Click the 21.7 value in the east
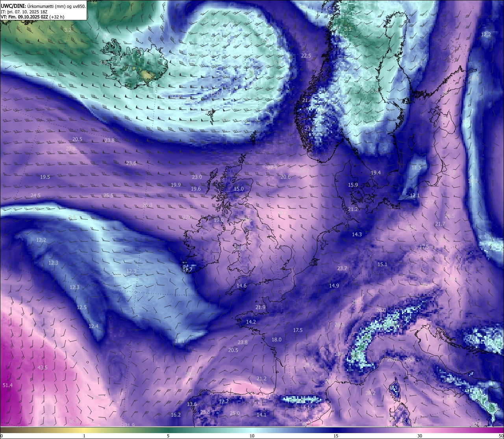 (440, 224)
